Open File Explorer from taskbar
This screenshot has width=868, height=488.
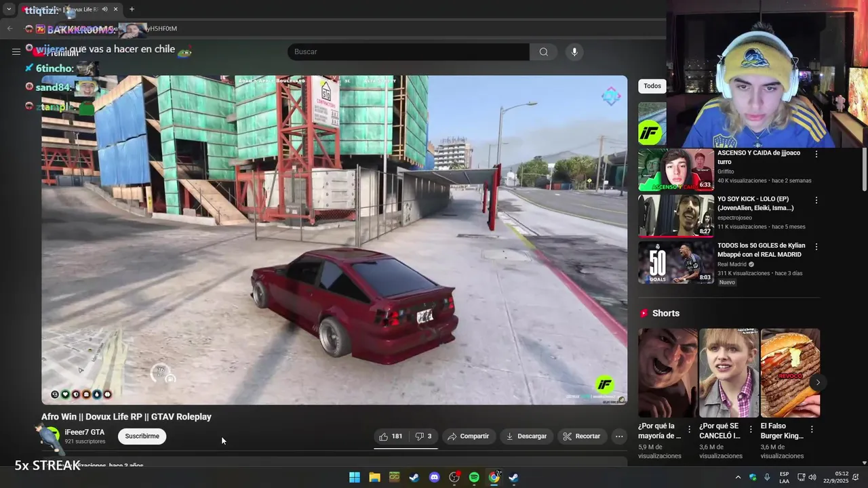tap(374, 477)
